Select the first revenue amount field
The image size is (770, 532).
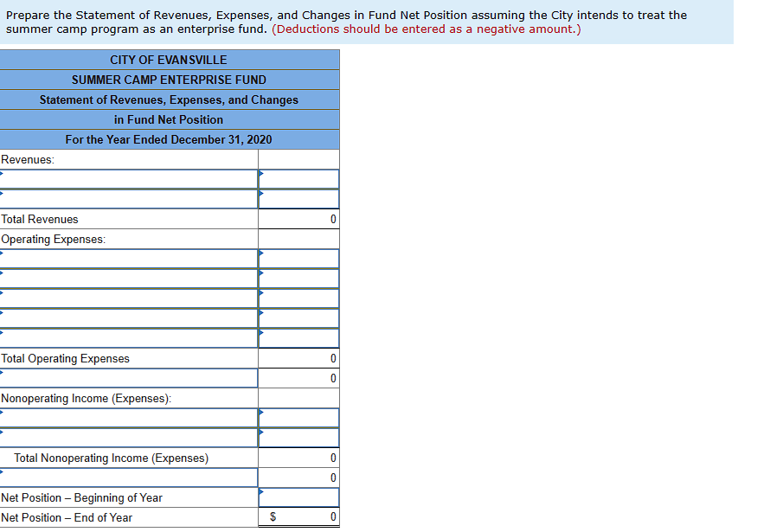298,179
